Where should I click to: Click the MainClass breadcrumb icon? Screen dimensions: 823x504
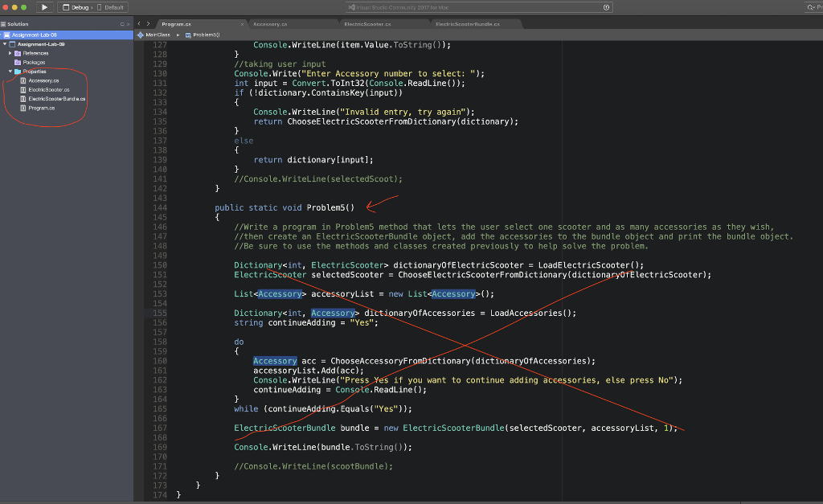140,35
